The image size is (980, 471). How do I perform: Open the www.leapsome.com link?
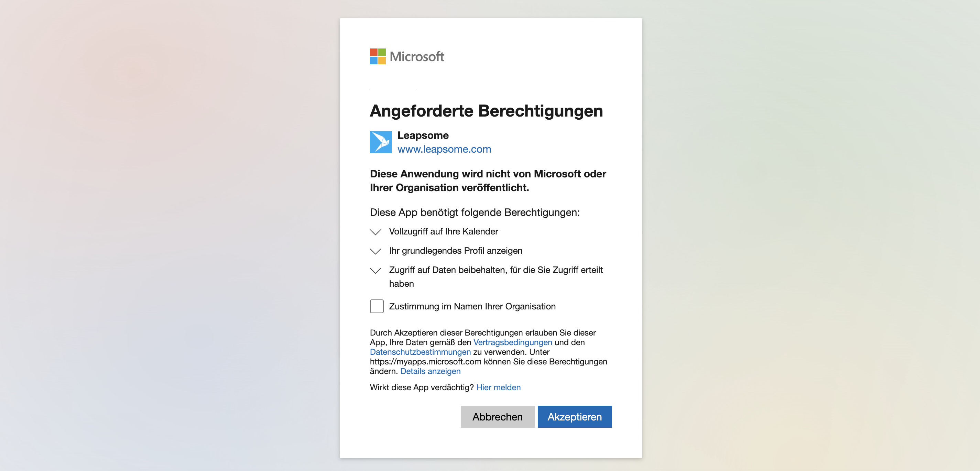pos(444,149)
